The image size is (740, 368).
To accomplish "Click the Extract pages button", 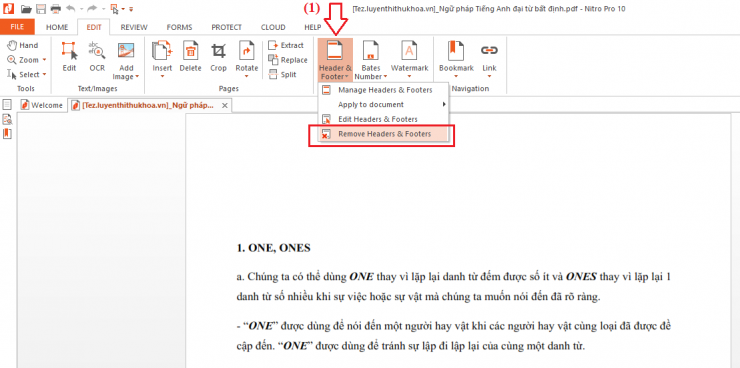I will [x=286, y=45].
